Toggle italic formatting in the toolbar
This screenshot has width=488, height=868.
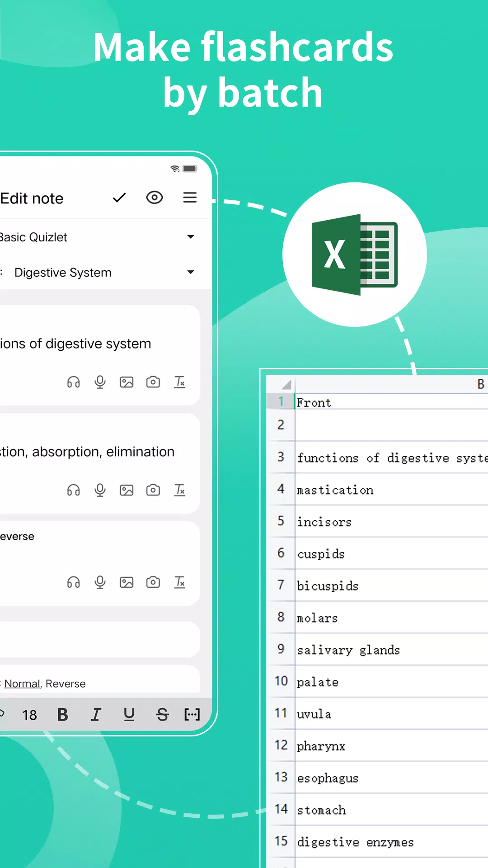pos(96,715)
